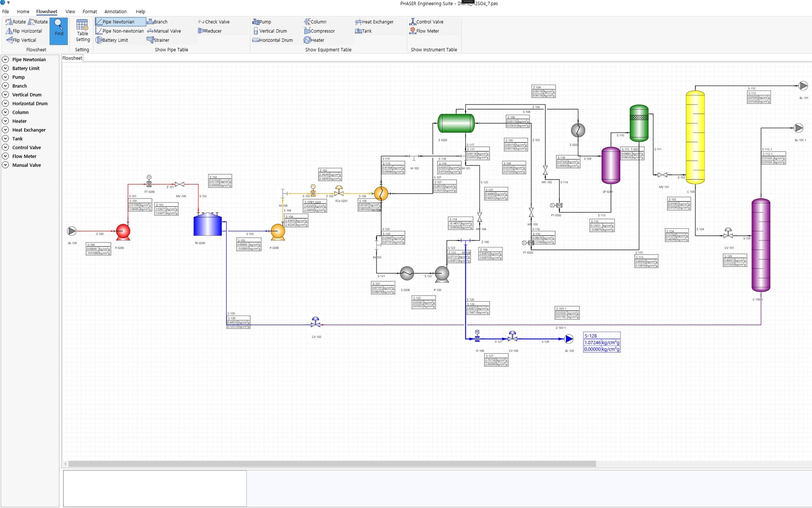Choose the Pipe Non-newtonian ribbon tool
Image resolution: width=812 pixels, height=508 pixels.
(x=120, y=31)
